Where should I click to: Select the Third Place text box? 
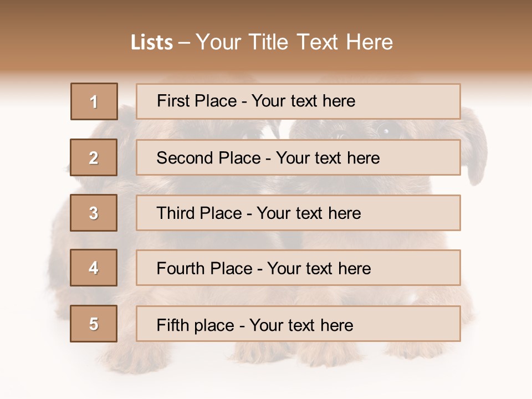(x=298, y=213)
